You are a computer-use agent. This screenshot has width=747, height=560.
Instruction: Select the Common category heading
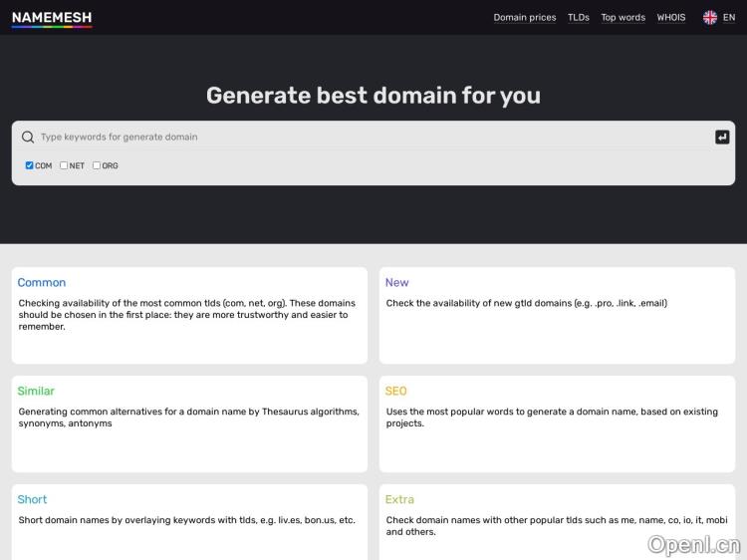coord(42,283)
